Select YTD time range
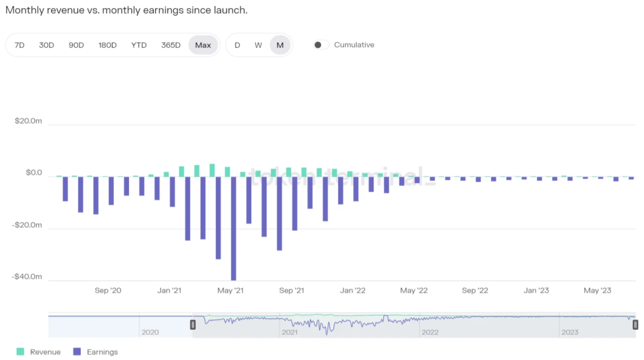644x360 pixels. coord(139,45)
